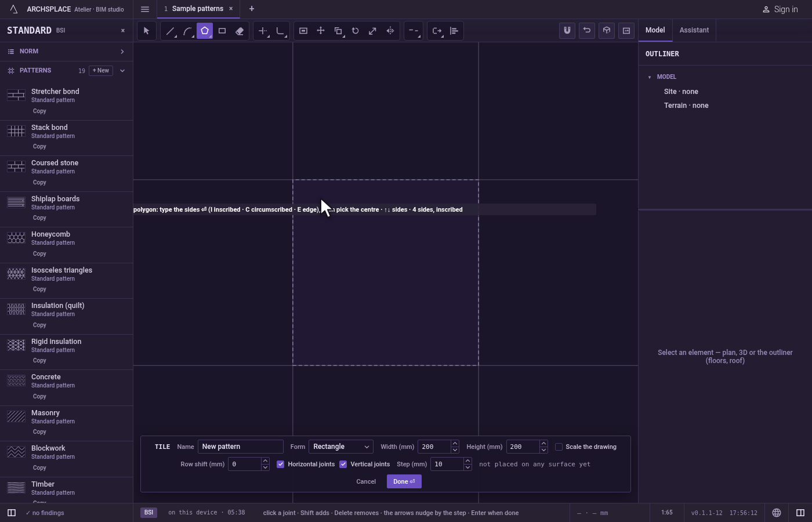Increase the Width (mm) stepper

[455, 444]
